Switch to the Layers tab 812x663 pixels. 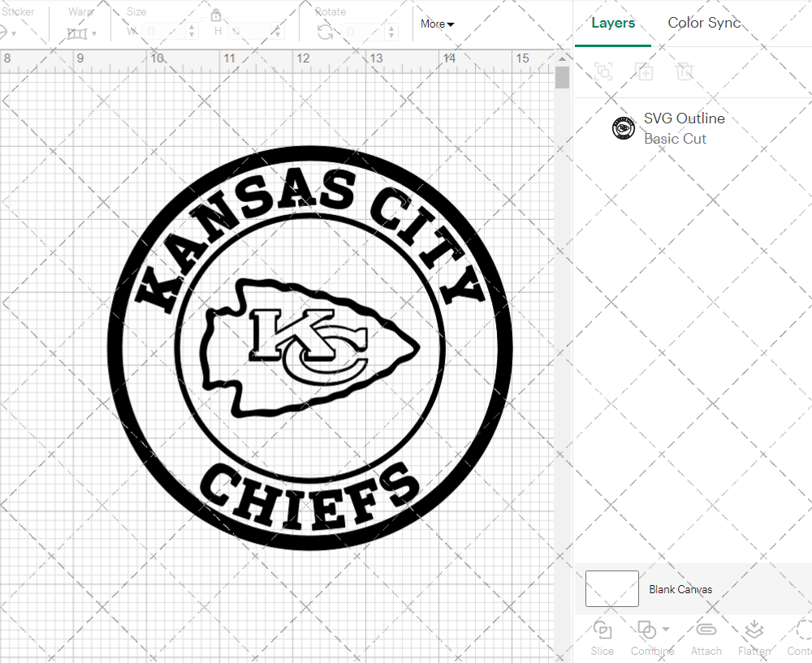(x=613, y=23)
